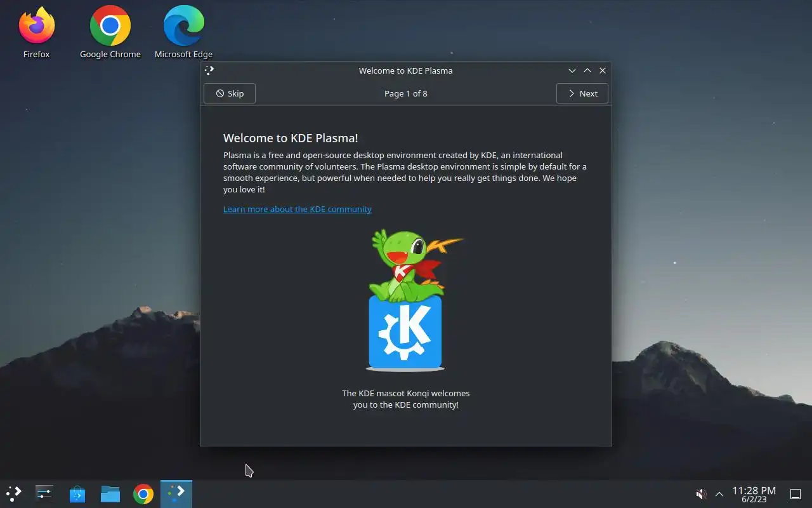Open Dolphin file manager from taskbar

[x=110, y=493]
